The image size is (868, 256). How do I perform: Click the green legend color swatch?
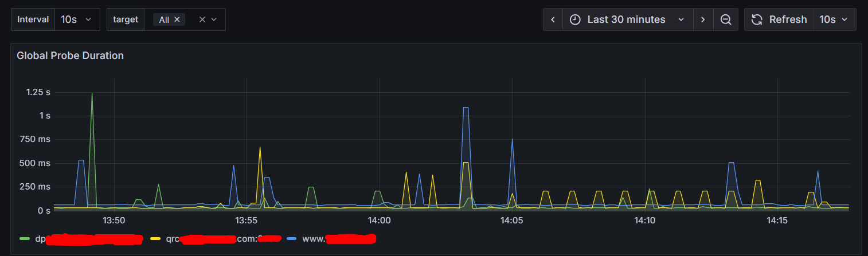point(25,238)
